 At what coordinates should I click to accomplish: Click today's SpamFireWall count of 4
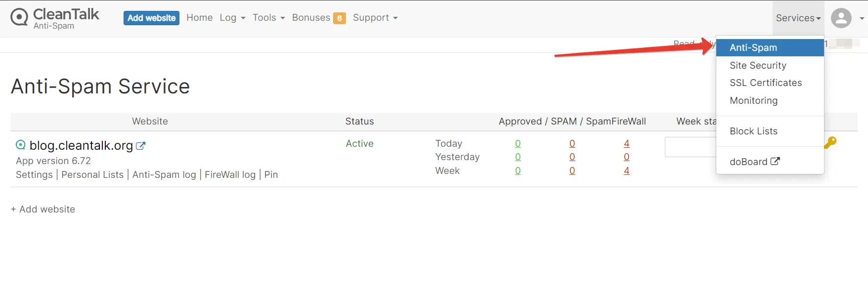626,143
